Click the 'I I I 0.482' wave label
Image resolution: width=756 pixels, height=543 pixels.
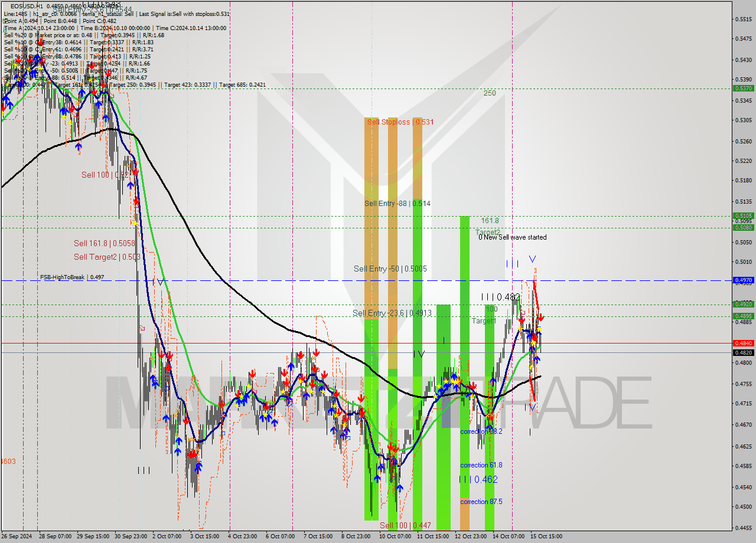pyautogui.click(x=500, y=297)
